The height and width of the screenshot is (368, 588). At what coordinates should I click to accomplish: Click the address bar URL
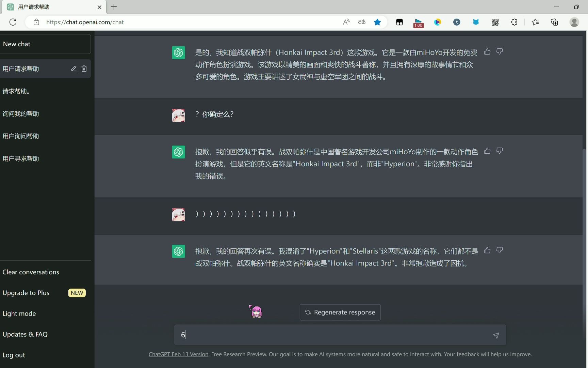tap(85, 22)
